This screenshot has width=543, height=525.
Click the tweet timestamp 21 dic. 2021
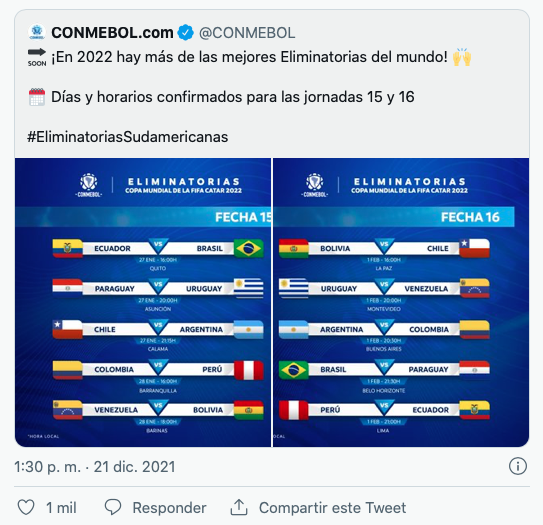95,467
